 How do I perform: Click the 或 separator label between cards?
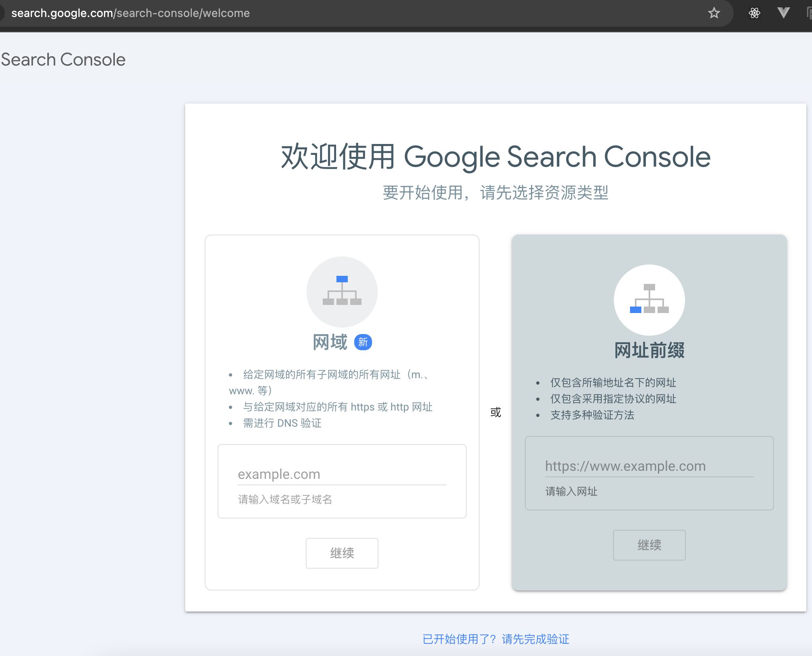click(496, 412)
